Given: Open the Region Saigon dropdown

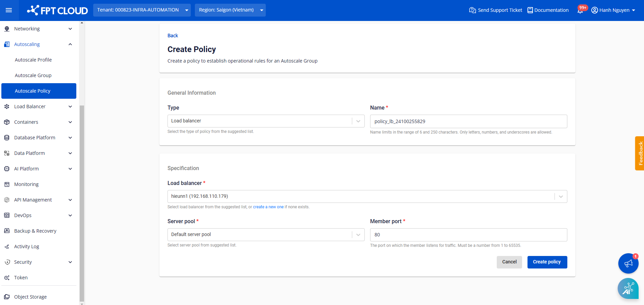Looking at the screenshot, I should (230, 10).
